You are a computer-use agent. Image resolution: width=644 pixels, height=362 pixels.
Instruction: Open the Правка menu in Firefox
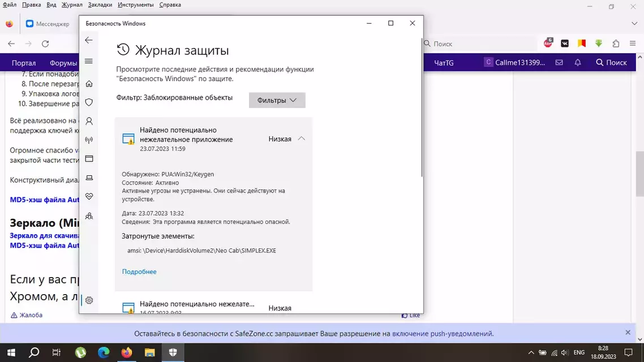pos(31,5)
